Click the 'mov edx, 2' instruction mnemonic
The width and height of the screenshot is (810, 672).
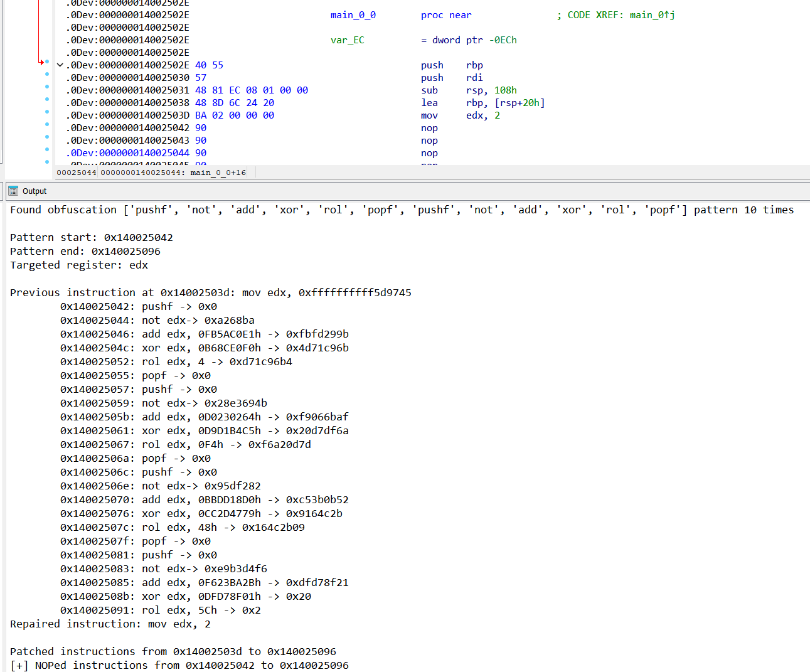429,115
